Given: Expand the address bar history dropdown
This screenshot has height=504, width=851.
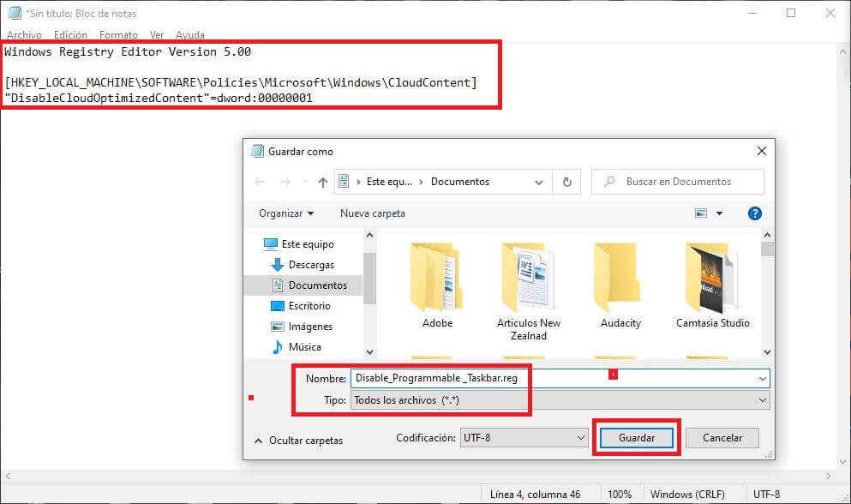Looking at the screenshot, I should [539, 183].
